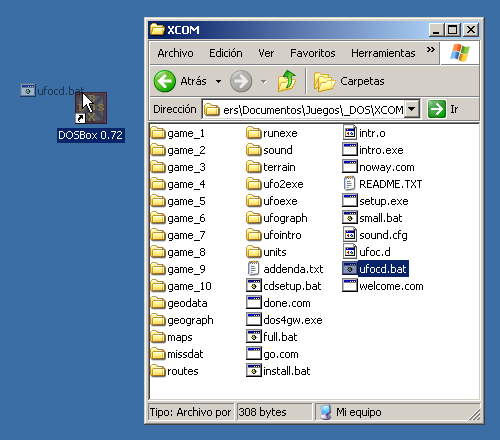Click the green Atrás back arrow

(x=165, y=81)
